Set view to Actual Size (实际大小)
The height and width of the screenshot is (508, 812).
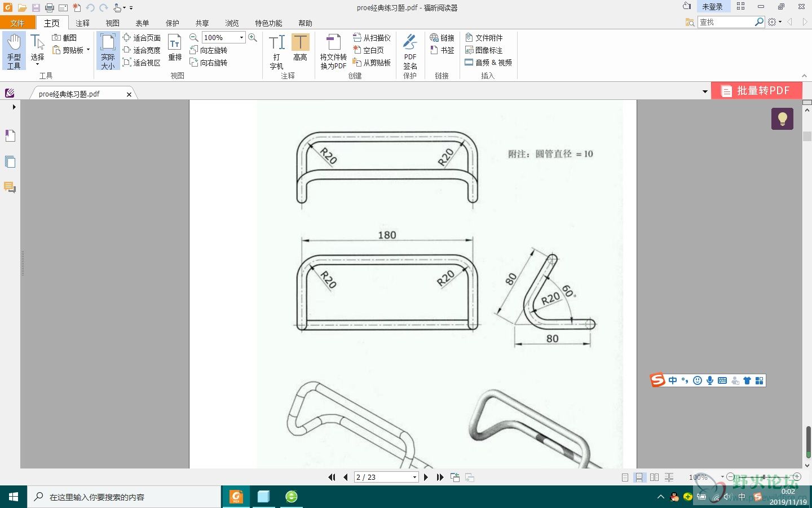pos(108,51)
